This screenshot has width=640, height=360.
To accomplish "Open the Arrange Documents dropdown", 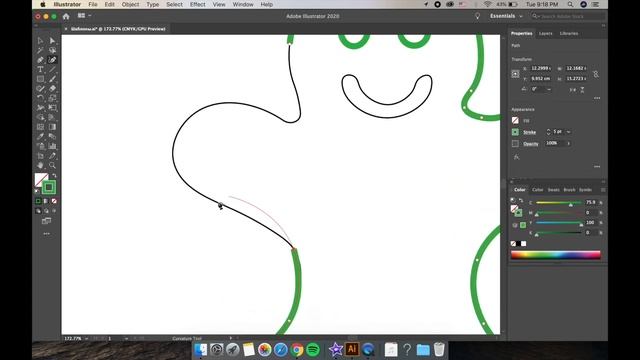I will coord(84,16).
